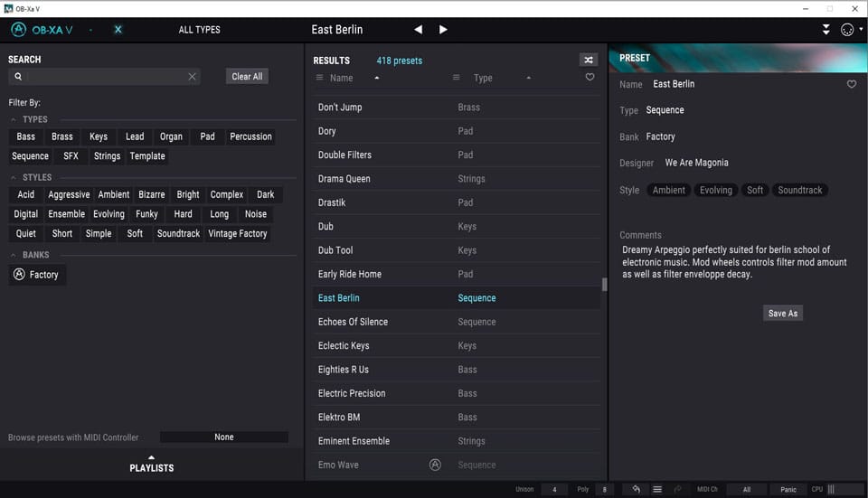Viewport: 868px width, 498px height.
Task: Click the search magnifier icon
Action: coord(18,76)
